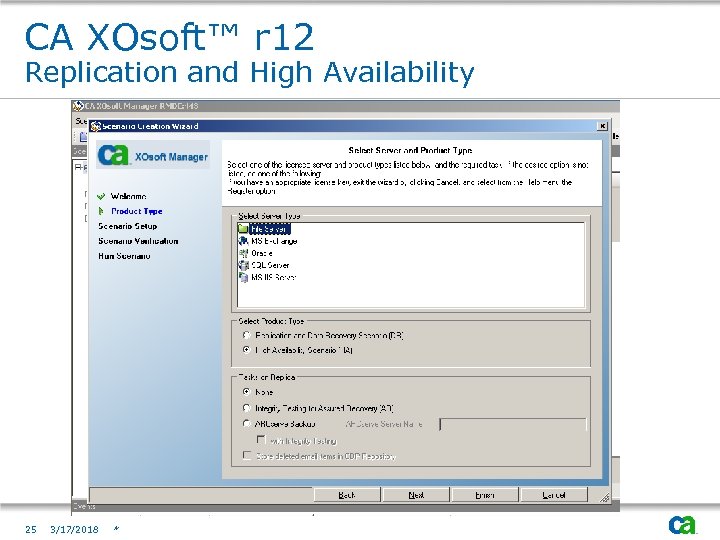
Task: Click the CA logo in slide footer
Action: [x=682, y=524]
